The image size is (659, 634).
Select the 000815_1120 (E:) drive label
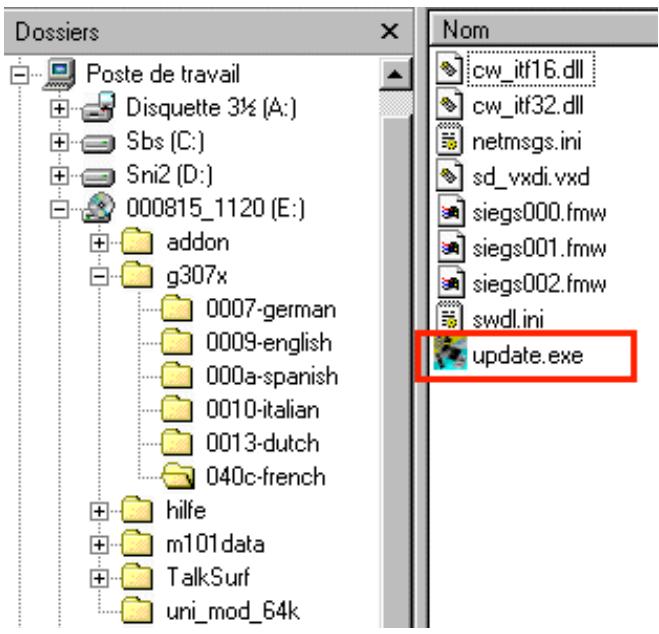[x=216, y=208]
